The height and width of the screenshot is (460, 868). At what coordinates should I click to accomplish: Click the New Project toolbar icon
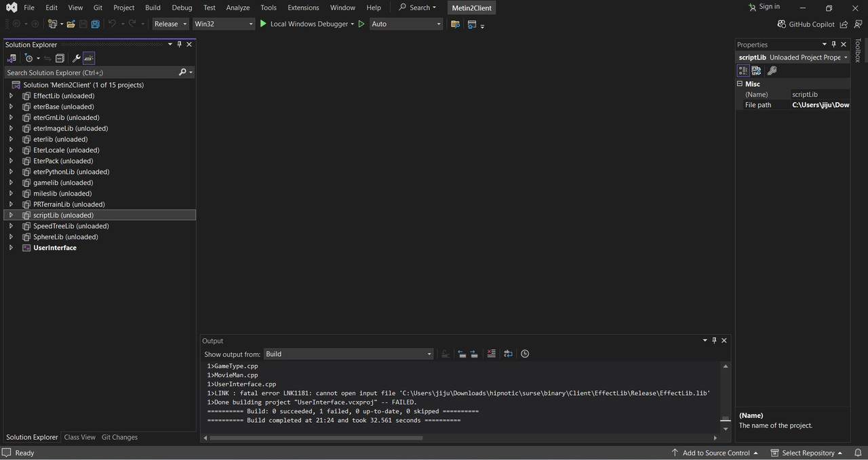[x=52, y=24]
